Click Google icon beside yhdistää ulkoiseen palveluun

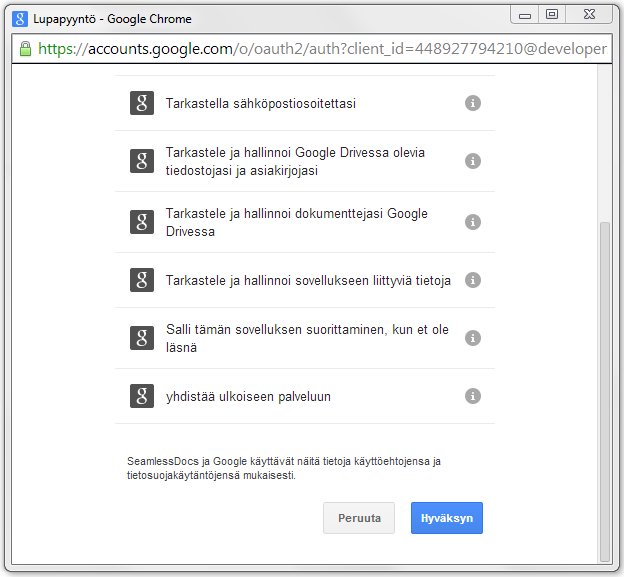tap(142, 396)
